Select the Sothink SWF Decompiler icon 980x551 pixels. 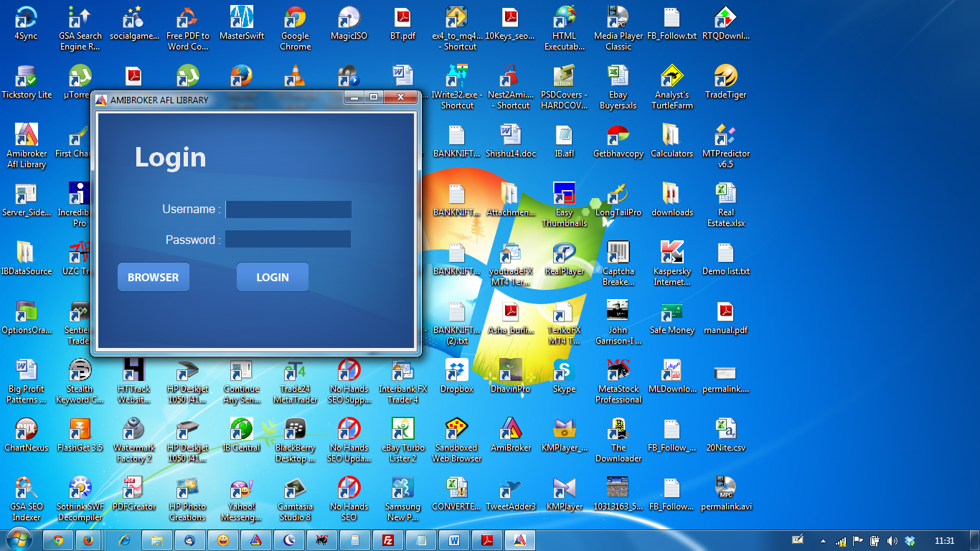click(80, 499)
